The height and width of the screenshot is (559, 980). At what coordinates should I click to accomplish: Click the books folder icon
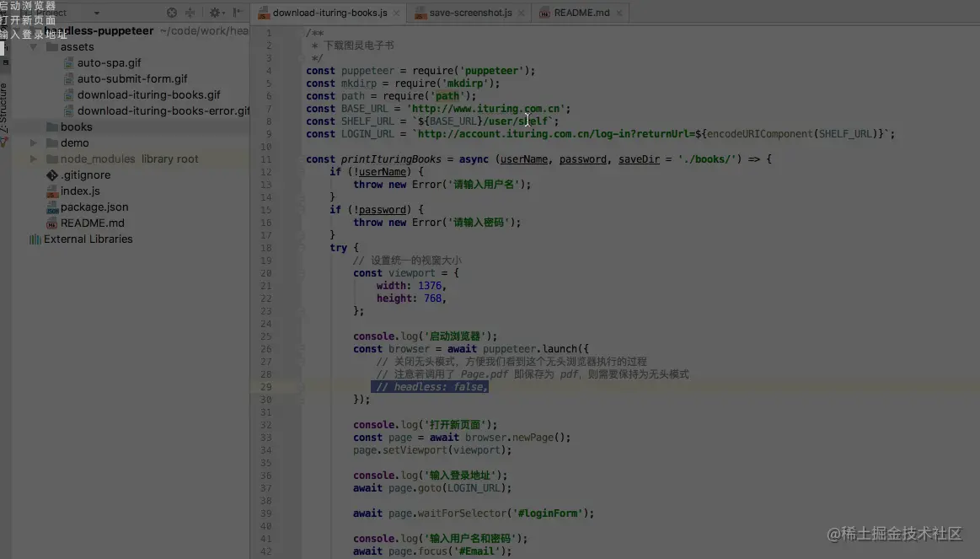tap(52, 127)
